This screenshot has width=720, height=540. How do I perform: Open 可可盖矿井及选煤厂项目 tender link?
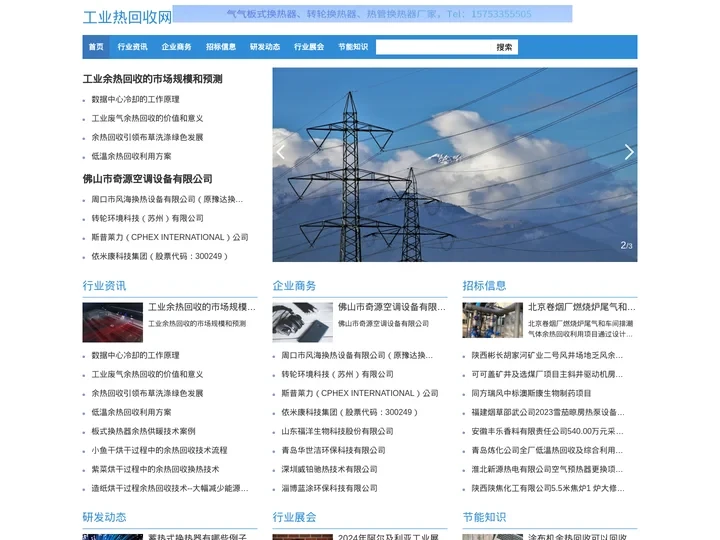pos(547,375)
